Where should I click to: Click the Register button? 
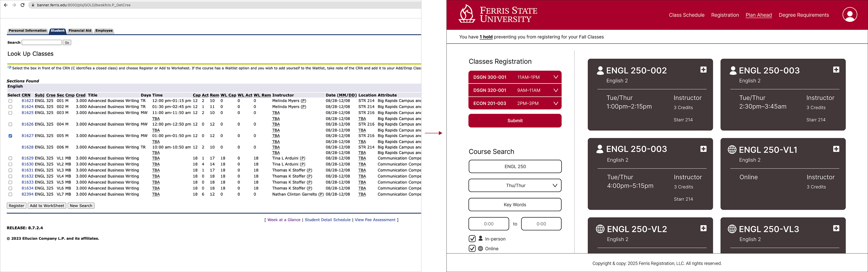[x=17, y=206]
